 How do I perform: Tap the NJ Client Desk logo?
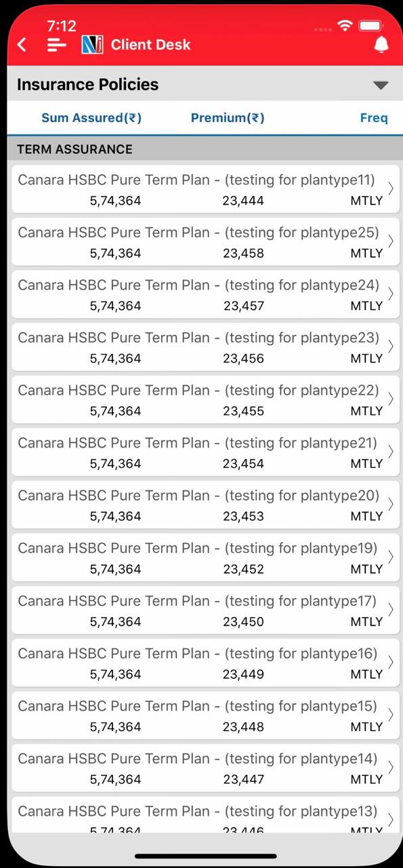(x=93, y=45)
